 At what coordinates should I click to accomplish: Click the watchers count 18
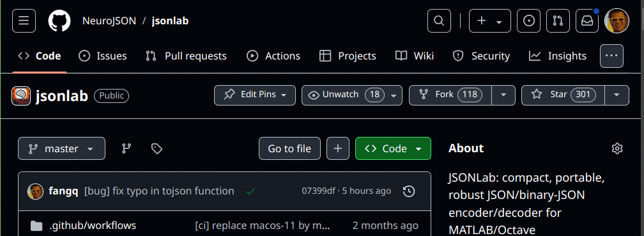pyautogui.click(x=374, y=95)
